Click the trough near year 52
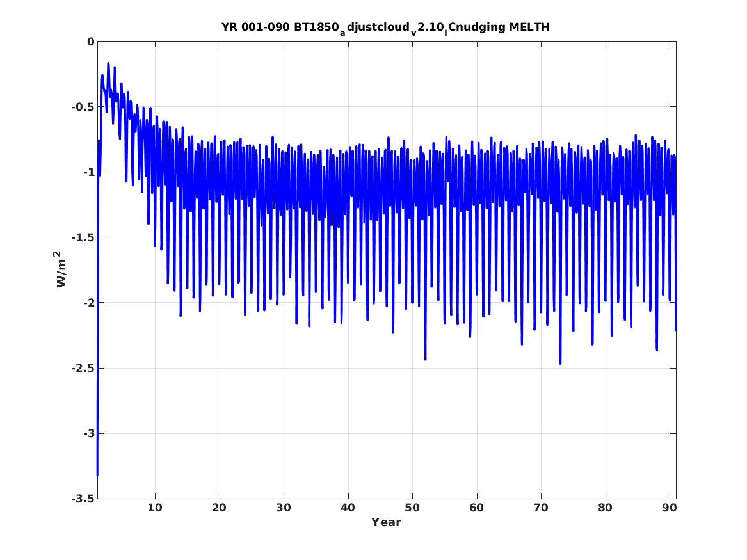This screenshot has height=560, width=747. click(426, 359)
